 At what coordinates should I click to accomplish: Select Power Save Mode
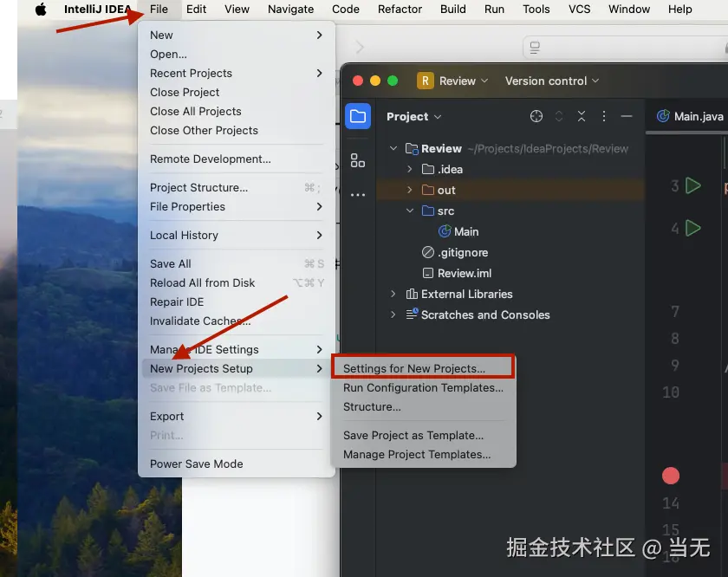pos(237,464)
